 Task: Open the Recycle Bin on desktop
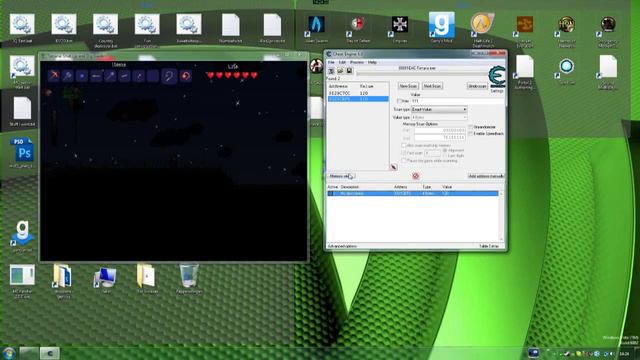[189, 279]
